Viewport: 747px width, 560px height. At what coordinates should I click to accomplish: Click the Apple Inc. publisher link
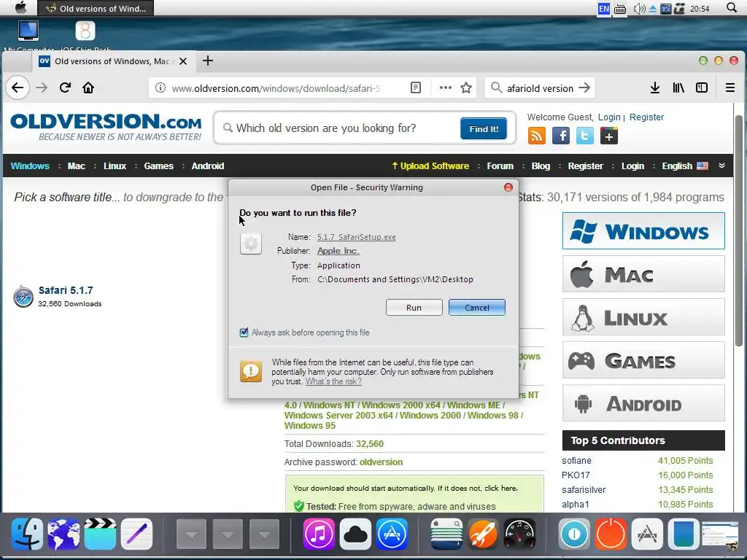(x=338, y=251)
